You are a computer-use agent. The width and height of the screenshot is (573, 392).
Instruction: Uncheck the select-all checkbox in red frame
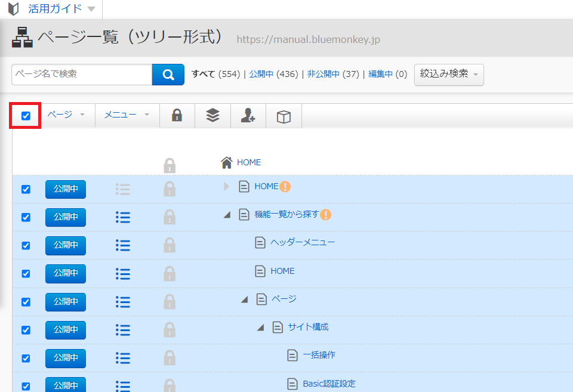pyautogui.click(x=24, y=115)
